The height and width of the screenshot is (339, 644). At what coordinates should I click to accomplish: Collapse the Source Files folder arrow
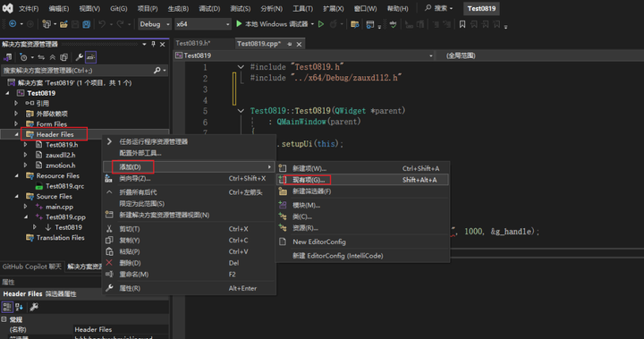pyautogui.click(x=16, y=197)
